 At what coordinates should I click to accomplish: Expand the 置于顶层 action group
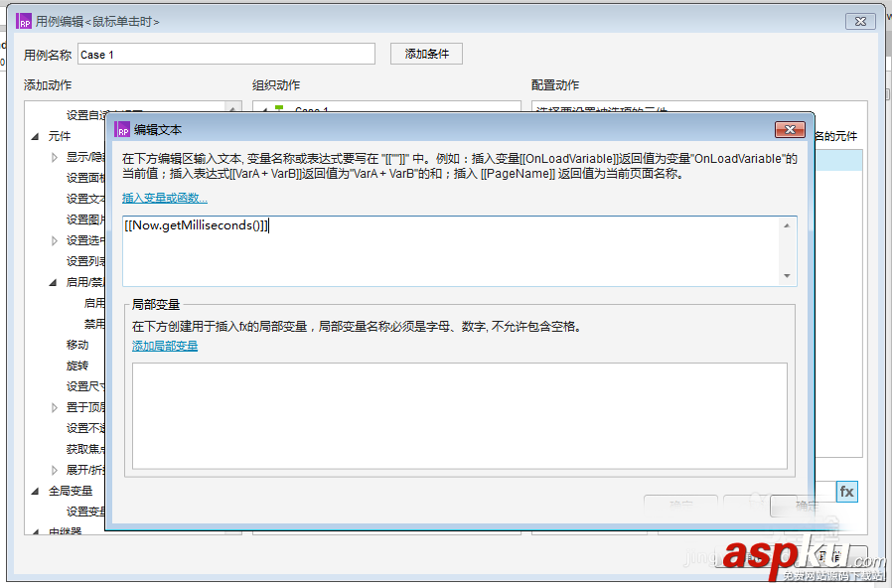[x=53, y=406]
